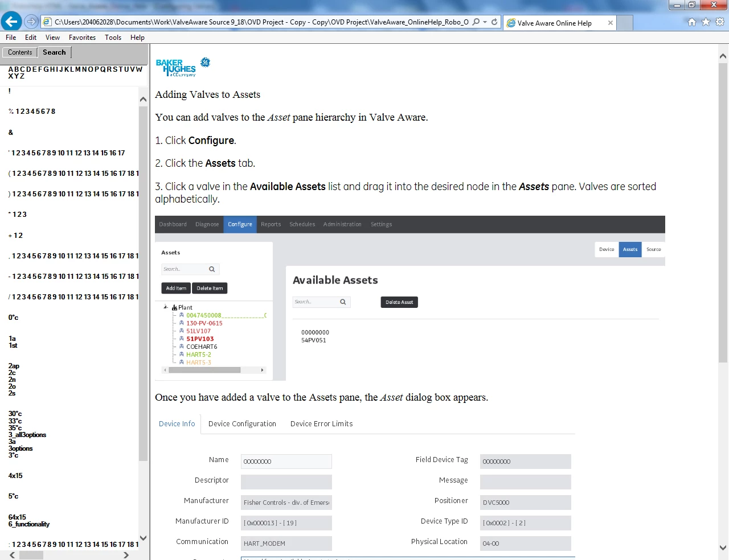Click the Delete Item button
Image resolution: width=729 pixels, height=560 pixels.
point(210,289)
